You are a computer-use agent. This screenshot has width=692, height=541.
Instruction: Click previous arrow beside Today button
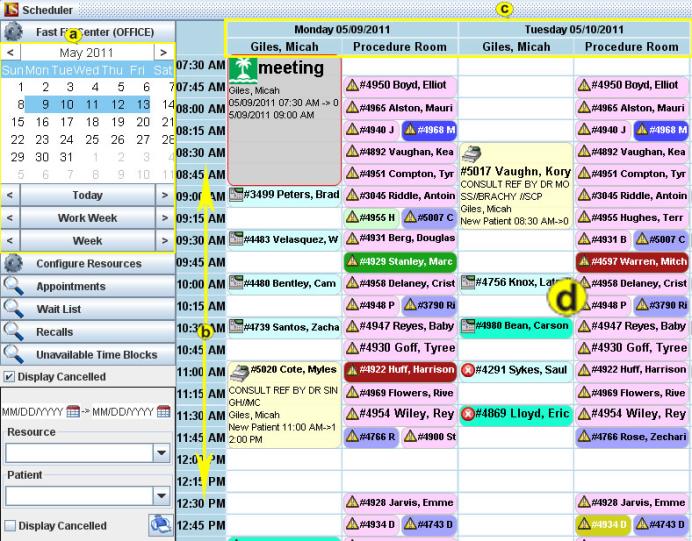pos(10,195)
